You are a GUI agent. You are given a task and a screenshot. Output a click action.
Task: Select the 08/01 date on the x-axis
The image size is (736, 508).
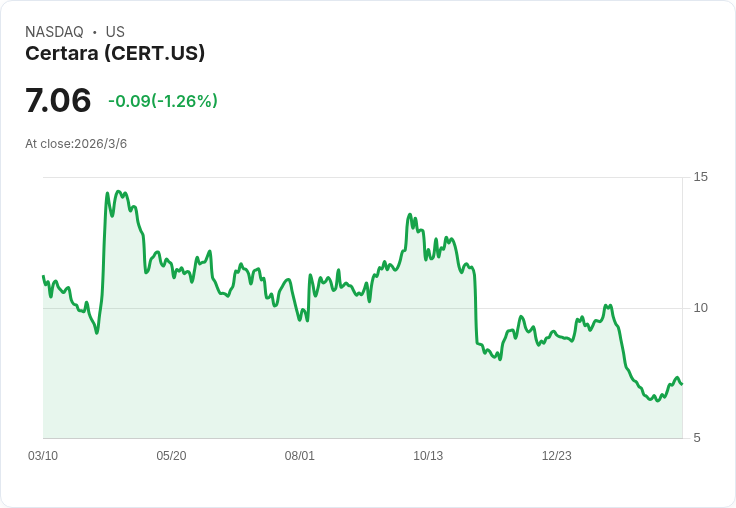click(300, 456)
